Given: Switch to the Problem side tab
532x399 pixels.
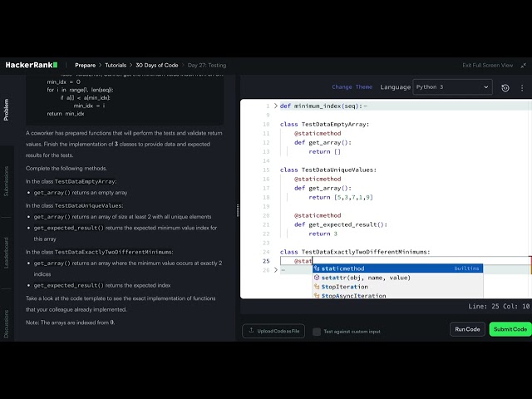Looking at the screenshot, I should (6, 110).
